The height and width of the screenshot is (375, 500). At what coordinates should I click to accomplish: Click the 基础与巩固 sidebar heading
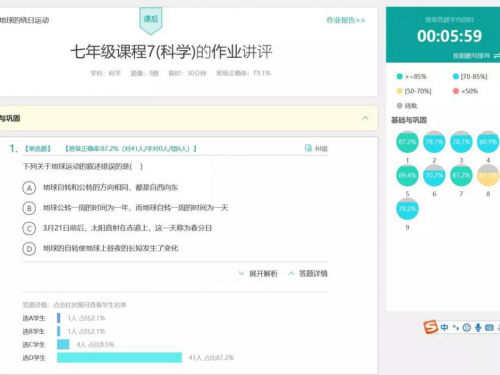(409, 120)
